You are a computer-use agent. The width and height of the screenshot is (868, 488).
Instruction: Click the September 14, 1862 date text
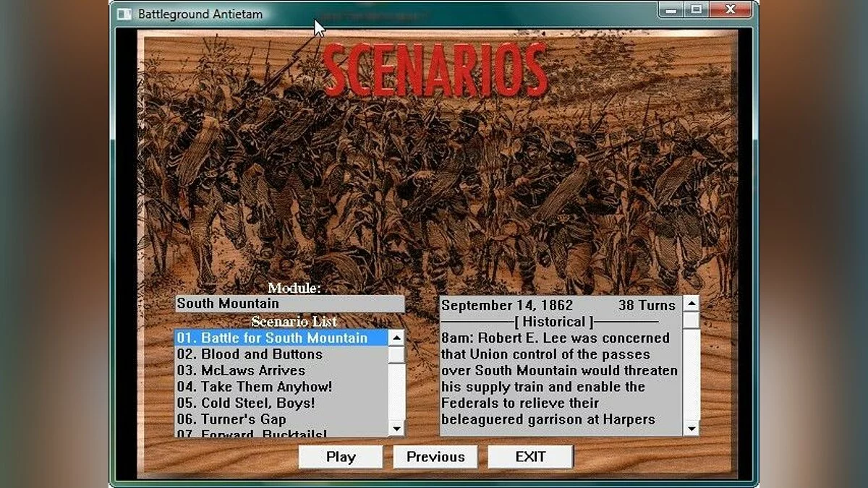(x=507, y=305)
